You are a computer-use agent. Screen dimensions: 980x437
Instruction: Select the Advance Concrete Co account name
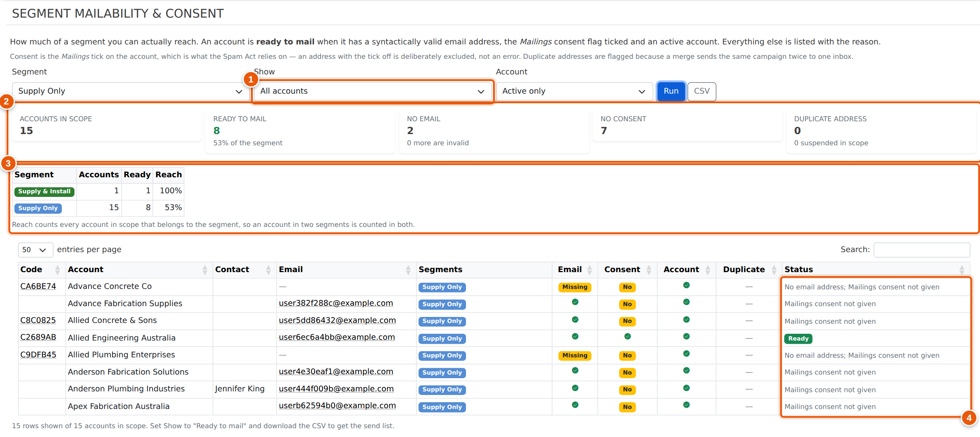click(110, 287)
